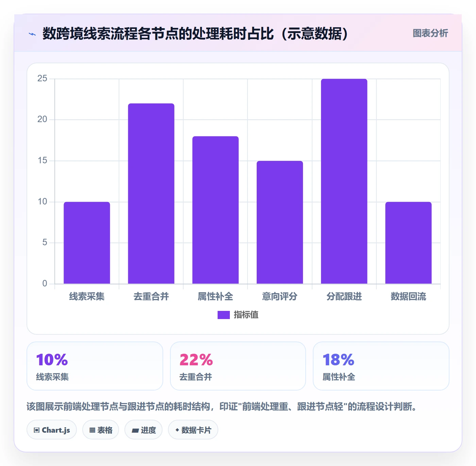Click the y-axis tick value 5
Image resolution: width=476 pixels, height=466 pixels.
(x=45, y=243)
